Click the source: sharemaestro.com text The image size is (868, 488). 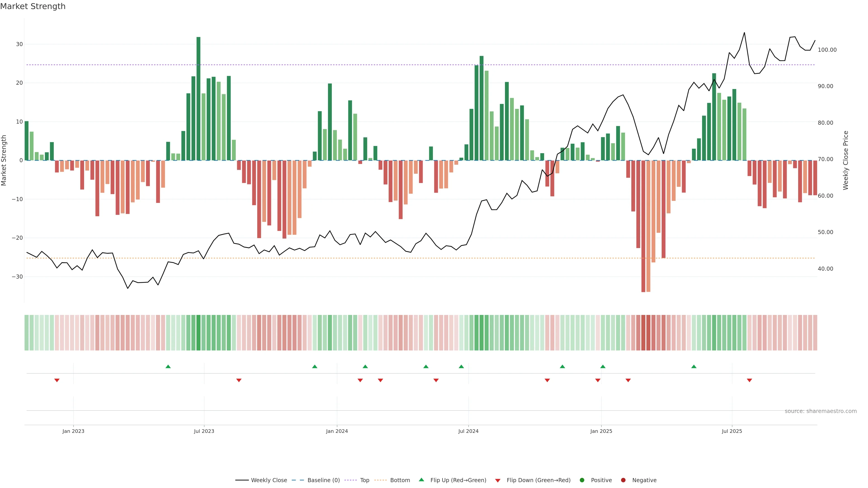point(821,411)
